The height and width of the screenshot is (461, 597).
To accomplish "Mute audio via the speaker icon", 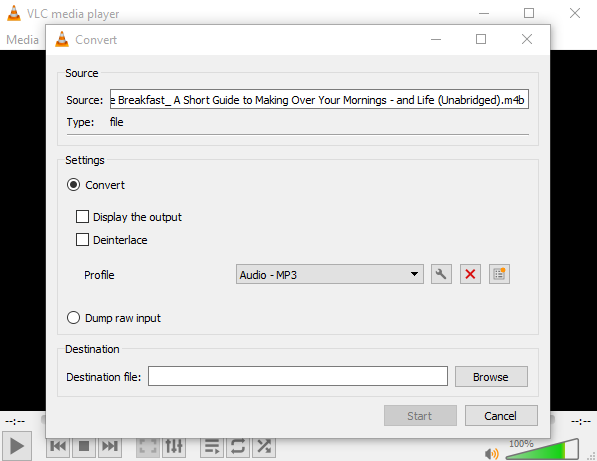I will pos(492,453).
